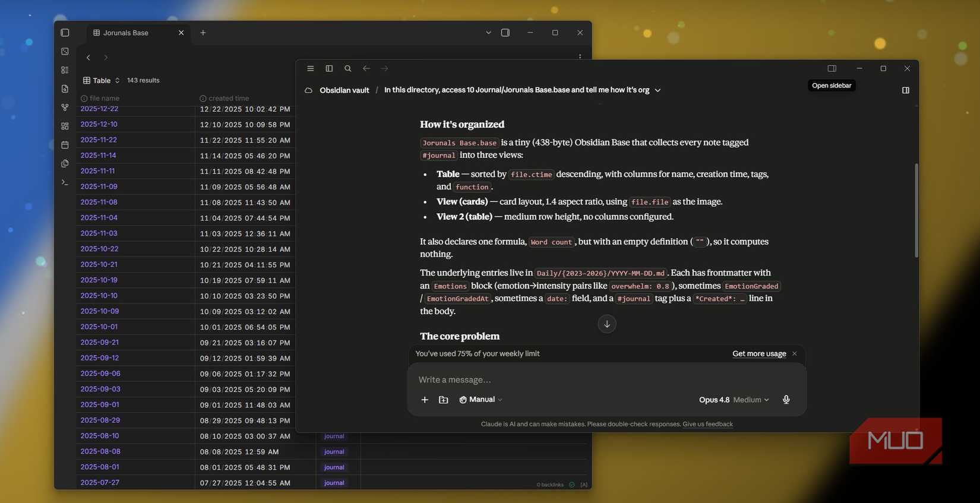The image size is (980, 503).
Task: Open calendar icon in Obsidian ribbon
Action: tap(65, 145)
